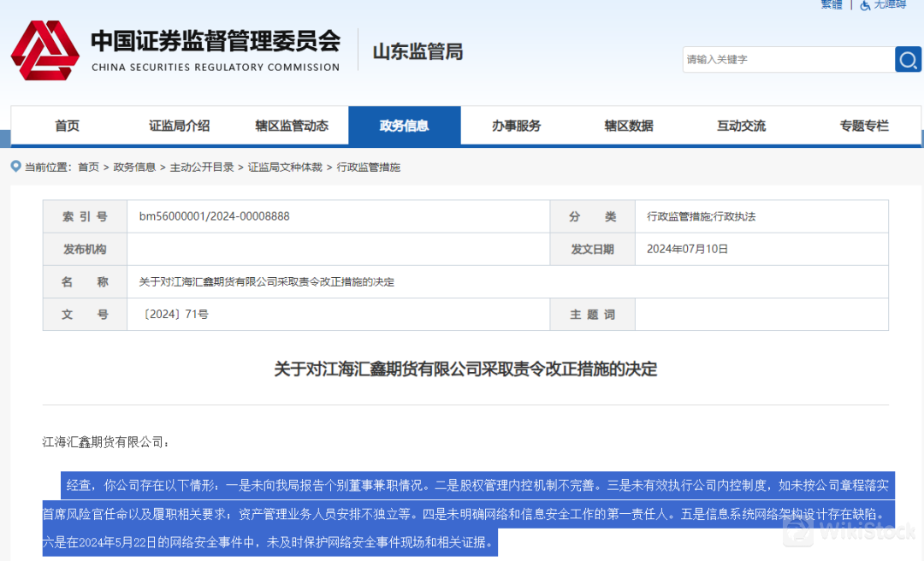The height and width of the screenshot is (561, 924).
Task: Open the 专题专栏 navigation tab
Action: [x=864, y=126]
